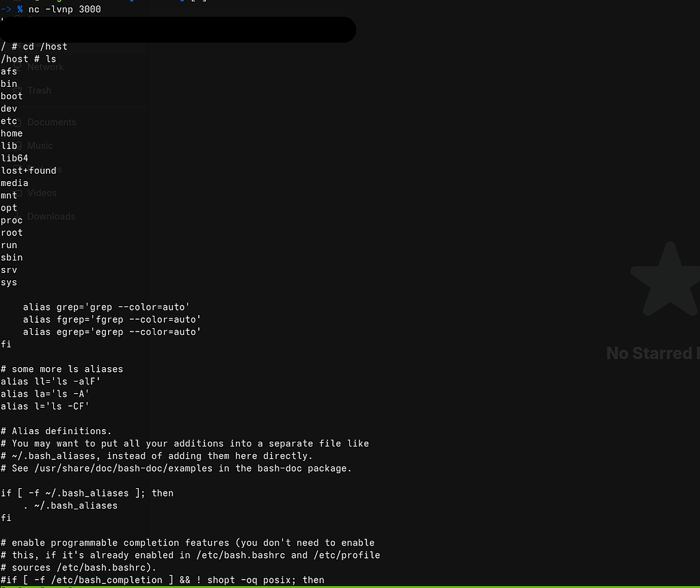Open Network in the faded sidebar
This screenshot has width=700, height=588.
45,67
